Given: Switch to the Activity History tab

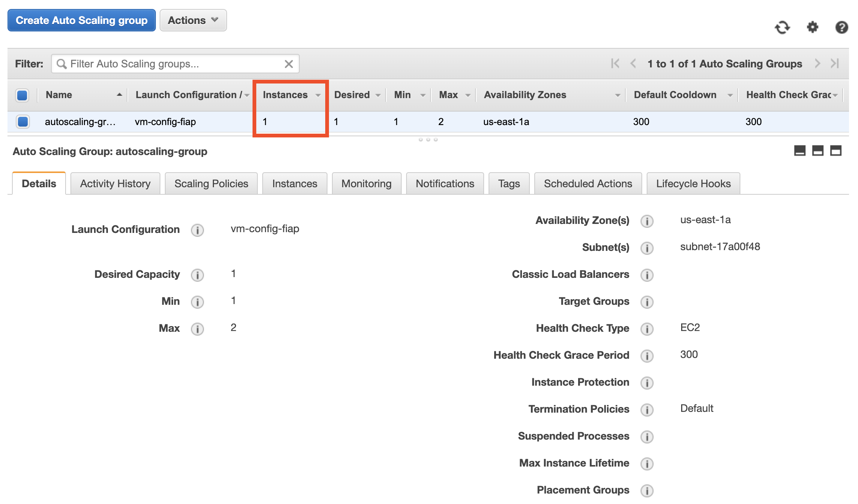Looking at the screenshot, I should coord(115,183).
